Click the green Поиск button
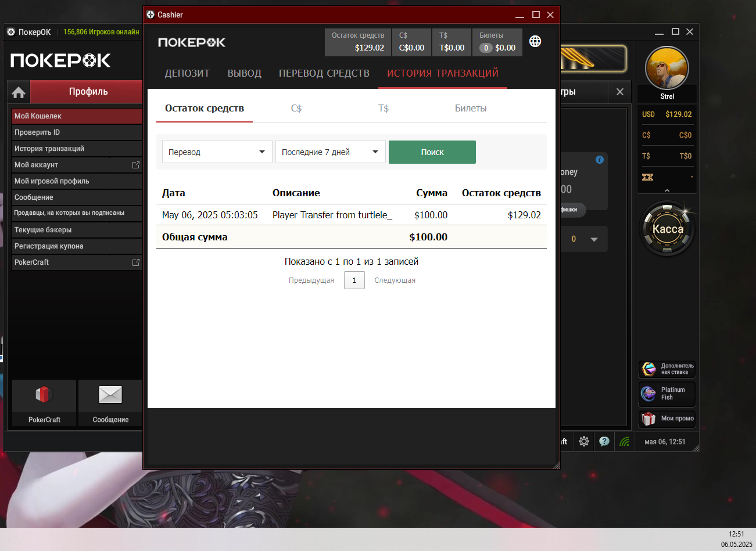756x551 pixels. coord(432,152)
